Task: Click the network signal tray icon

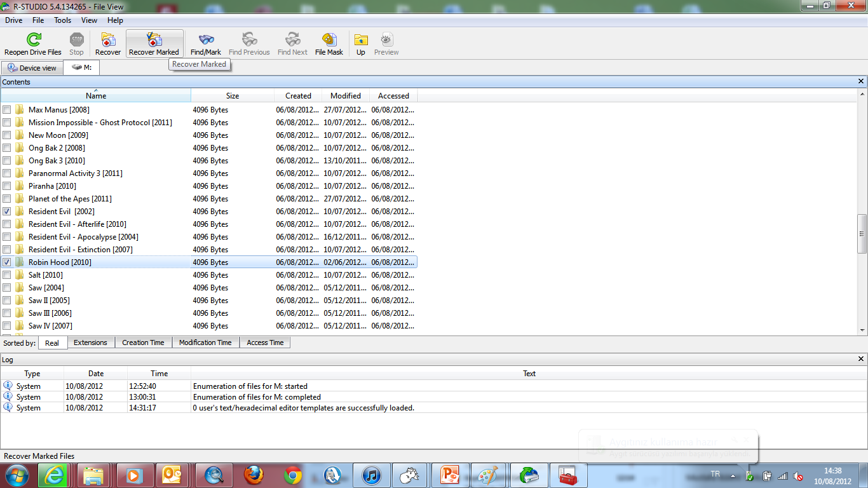Action: point(783,475)
